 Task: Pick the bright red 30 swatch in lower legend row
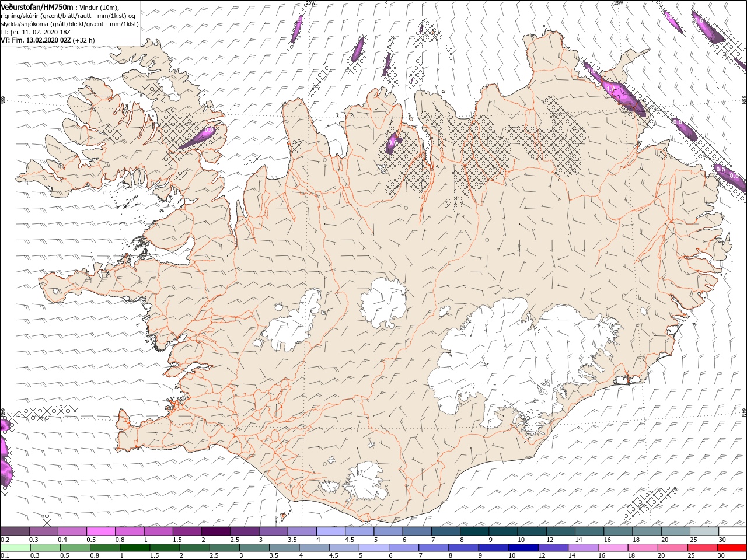pos(732,547)
